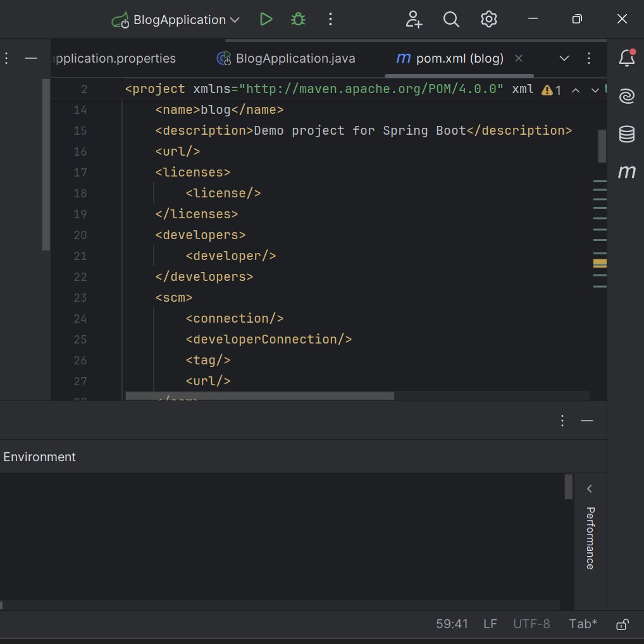Click the Environment header label

[39, 457]
